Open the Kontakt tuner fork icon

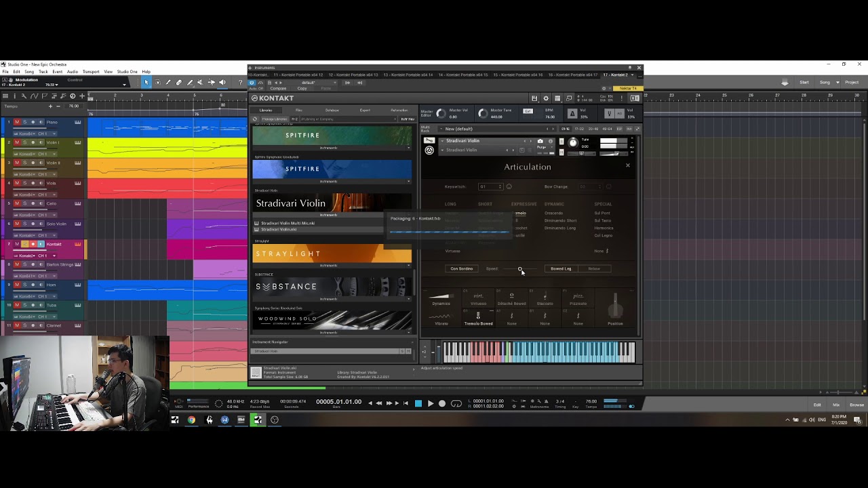609,113
